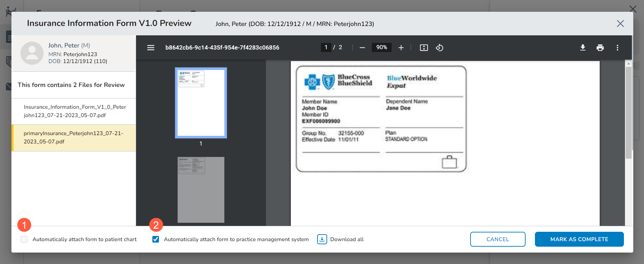Image resolution: width=644 pixels, height=264 pixels.
Task: Download the PDF from viewer toolbar
Action: tap(583, 48)
